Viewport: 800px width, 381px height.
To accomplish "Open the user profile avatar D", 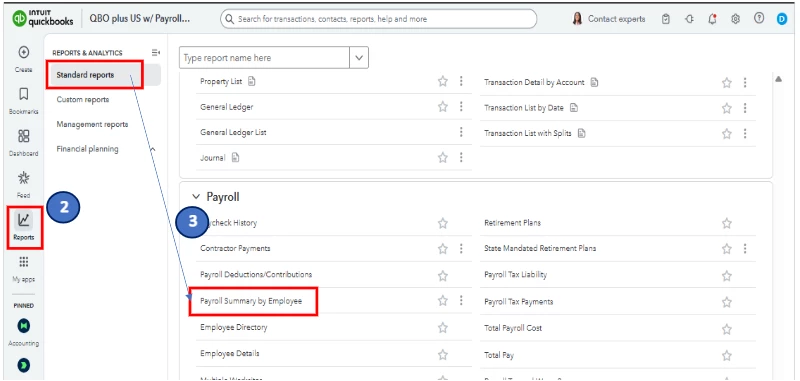I will tap(782, 19).
